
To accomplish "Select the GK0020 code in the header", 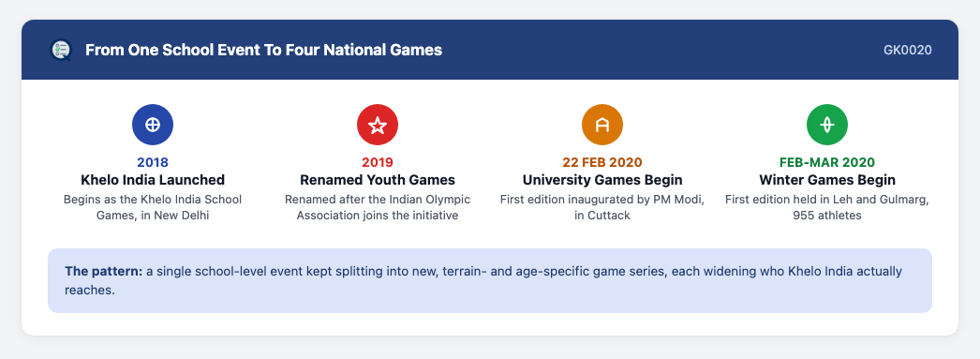I will tap(908, 50).
